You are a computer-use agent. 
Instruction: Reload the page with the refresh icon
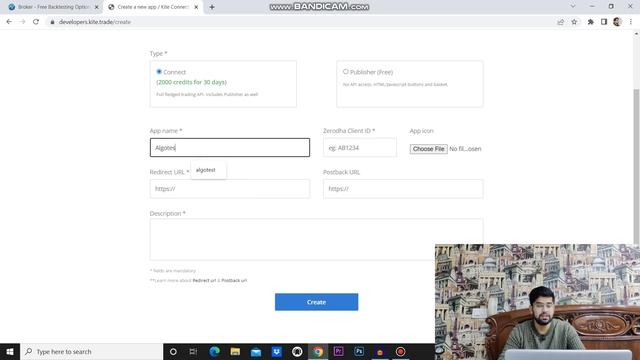(36, 22)
